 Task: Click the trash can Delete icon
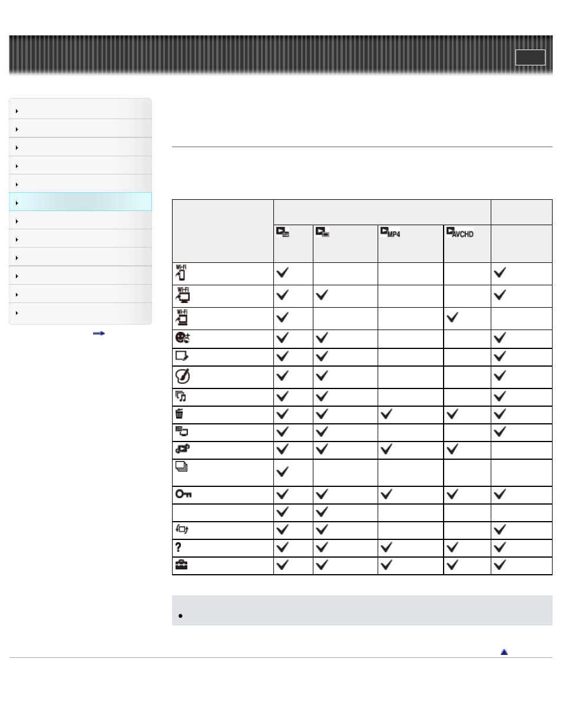(180, 414)
